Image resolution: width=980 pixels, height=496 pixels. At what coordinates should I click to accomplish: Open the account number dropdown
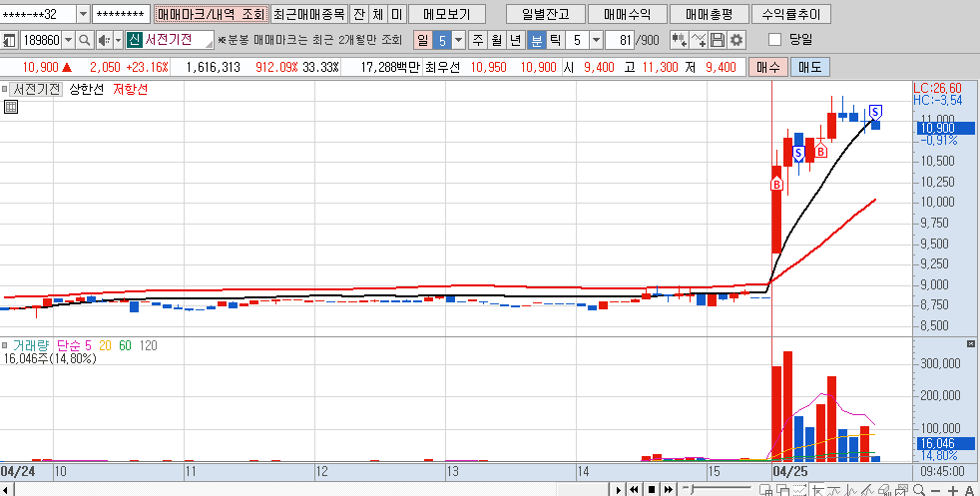(82, 14)
